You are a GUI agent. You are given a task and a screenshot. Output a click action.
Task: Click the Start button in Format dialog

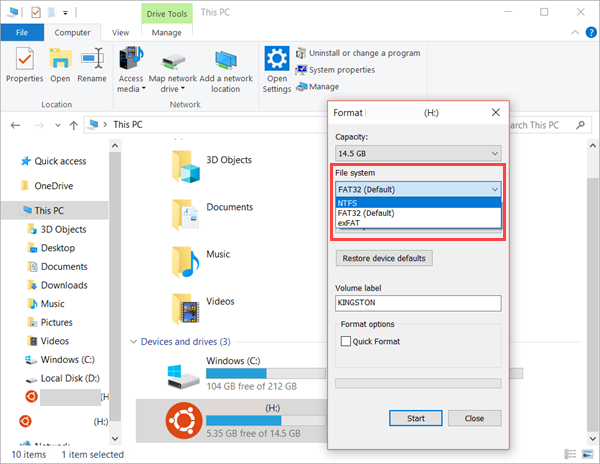click(416, 418)
